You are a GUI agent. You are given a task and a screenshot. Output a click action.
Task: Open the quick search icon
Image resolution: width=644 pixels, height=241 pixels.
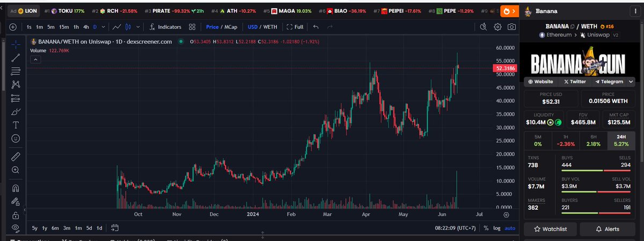click(483, 27)
